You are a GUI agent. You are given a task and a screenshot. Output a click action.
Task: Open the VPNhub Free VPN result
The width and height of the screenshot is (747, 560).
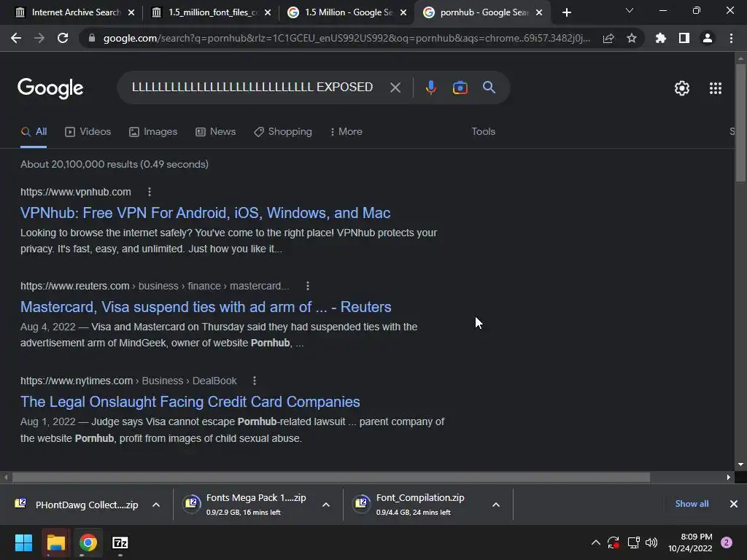click(205, 213)
